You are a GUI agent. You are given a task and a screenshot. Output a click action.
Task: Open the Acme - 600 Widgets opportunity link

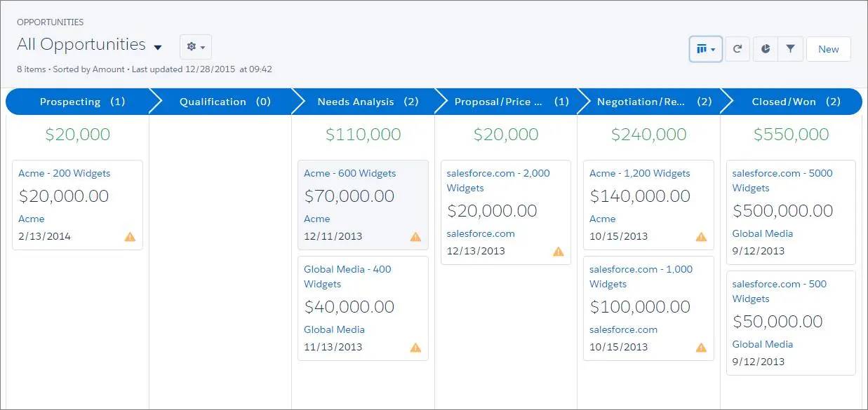click(x=349, y=173)
